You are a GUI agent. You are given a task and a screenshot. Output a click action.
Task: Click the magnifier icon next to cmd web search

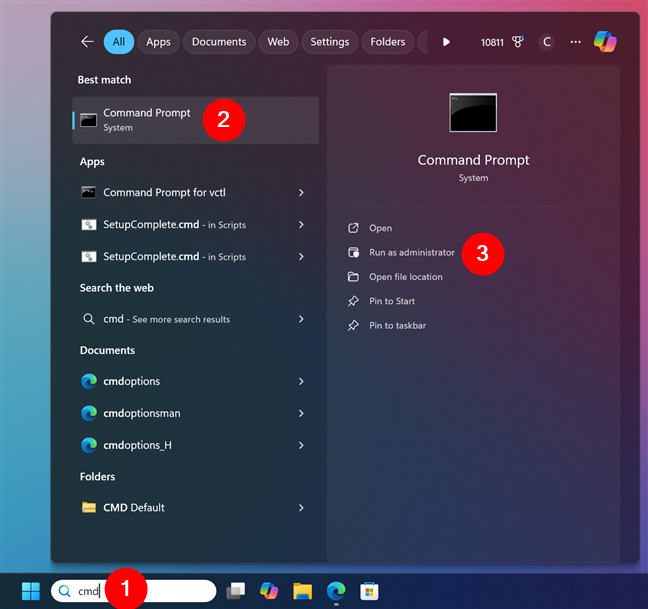(88, 319)
